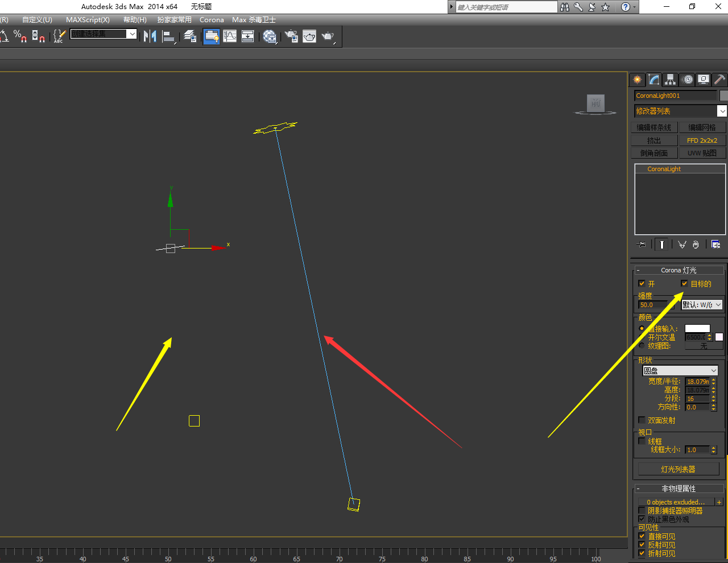Switch to the Display panel tab
This screenshot has height=563, width=728.
(x=704, y=80)
